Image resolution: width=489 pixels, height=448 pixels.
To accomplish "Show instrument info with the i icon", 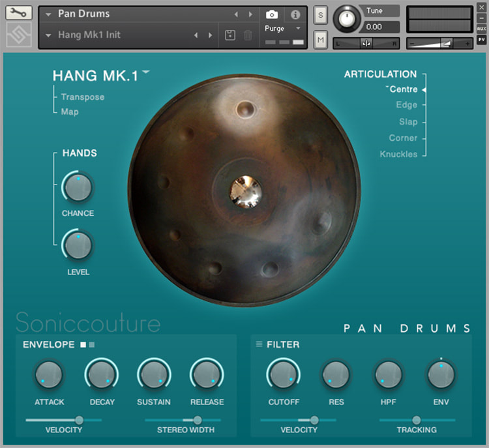I will (295, 14).
